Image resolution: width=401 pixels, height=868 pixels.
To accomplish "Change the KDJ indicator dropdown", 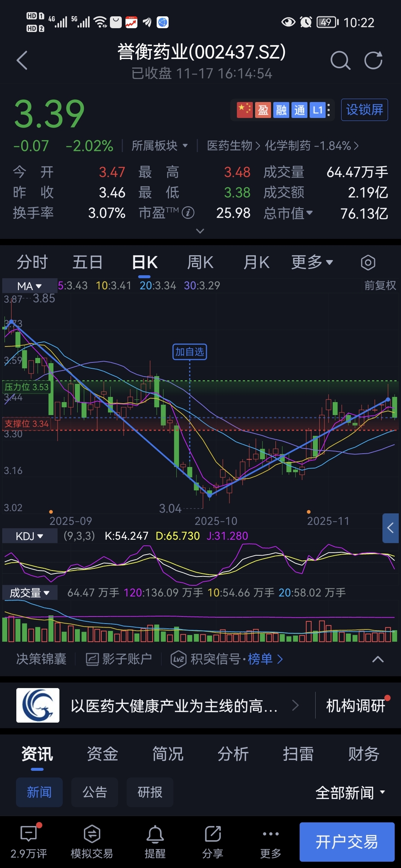I will [x=30, y=536].
